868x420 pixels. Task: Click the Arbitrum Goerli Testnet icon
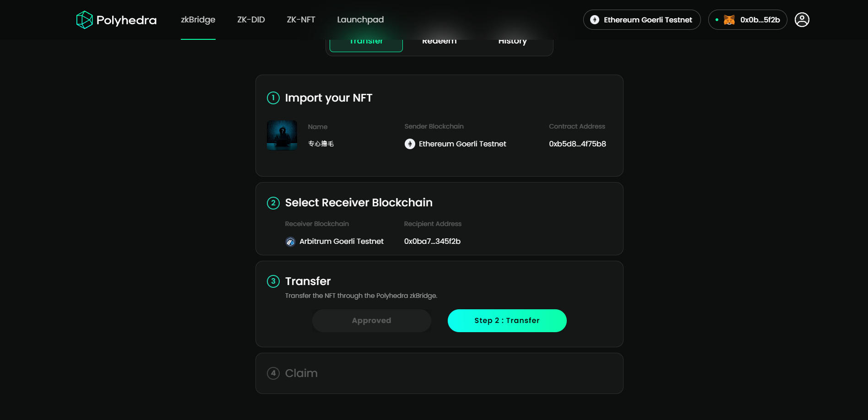pyautogui.click(x=290, y=242)
